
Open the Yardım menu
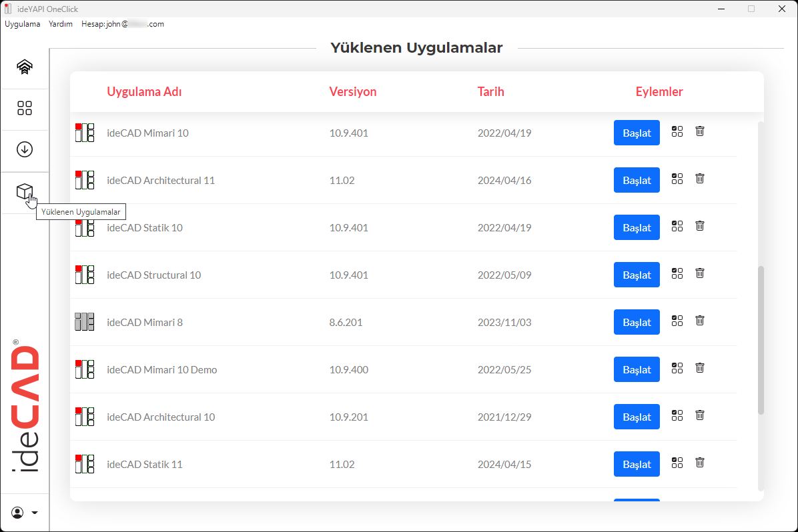[61, 24]
